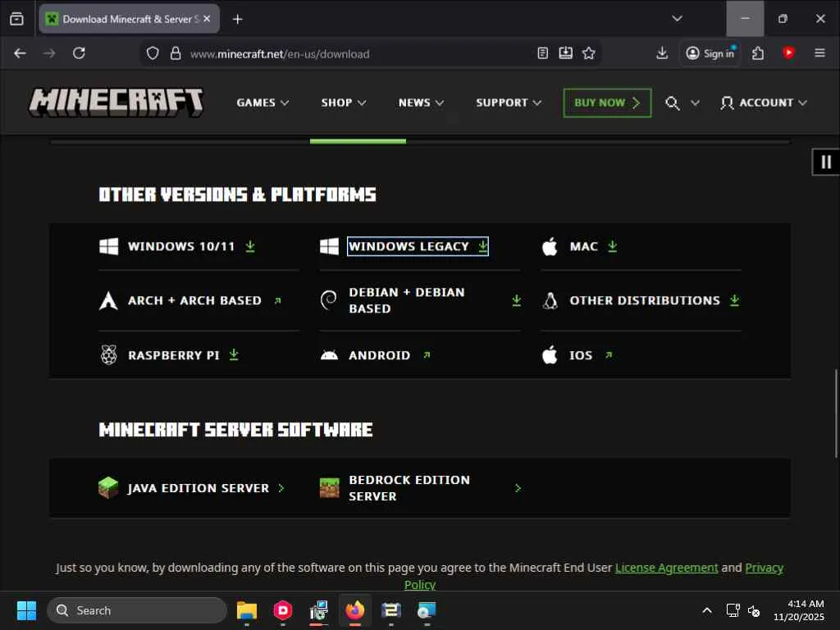840x630 pixels.
Task: Select the Download Minecraft & Server tab
Action: click(129, 20)
